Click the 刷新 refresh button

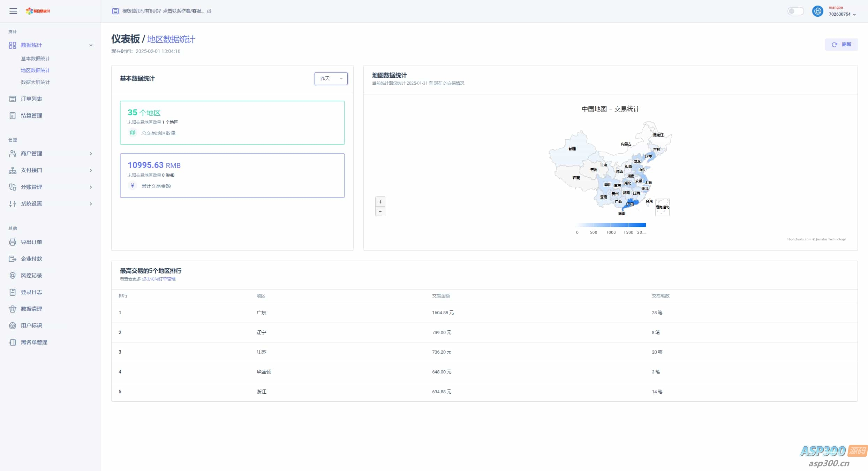tap(841, 45)
